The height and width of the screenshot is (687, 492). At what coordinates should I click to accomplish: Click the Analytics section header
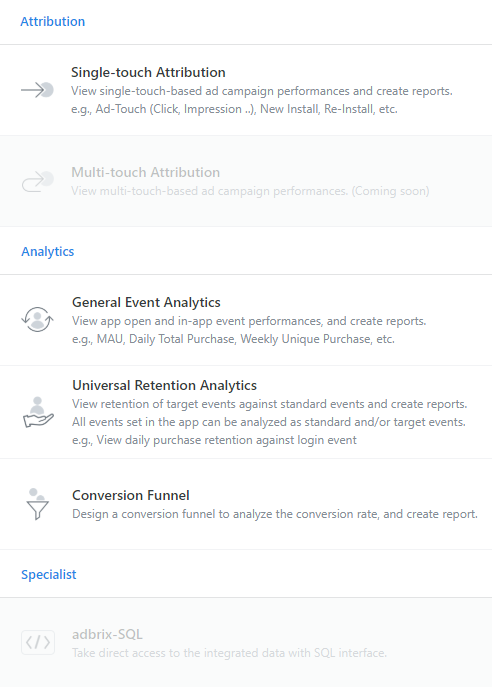[48, 251]
